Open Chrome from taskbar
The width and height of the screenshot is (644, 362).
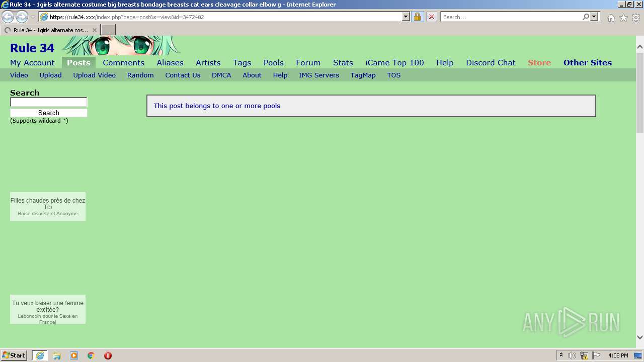click(91, 355)
